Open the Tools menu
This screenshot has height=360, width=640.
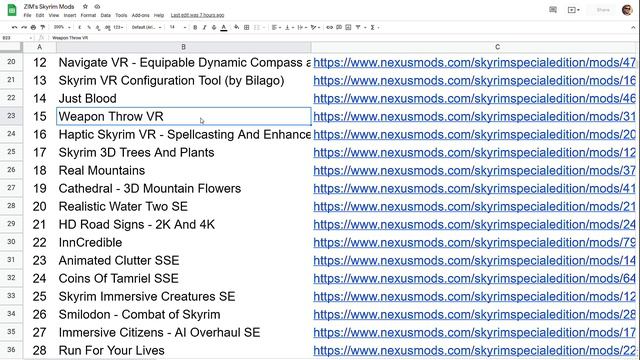121,15
